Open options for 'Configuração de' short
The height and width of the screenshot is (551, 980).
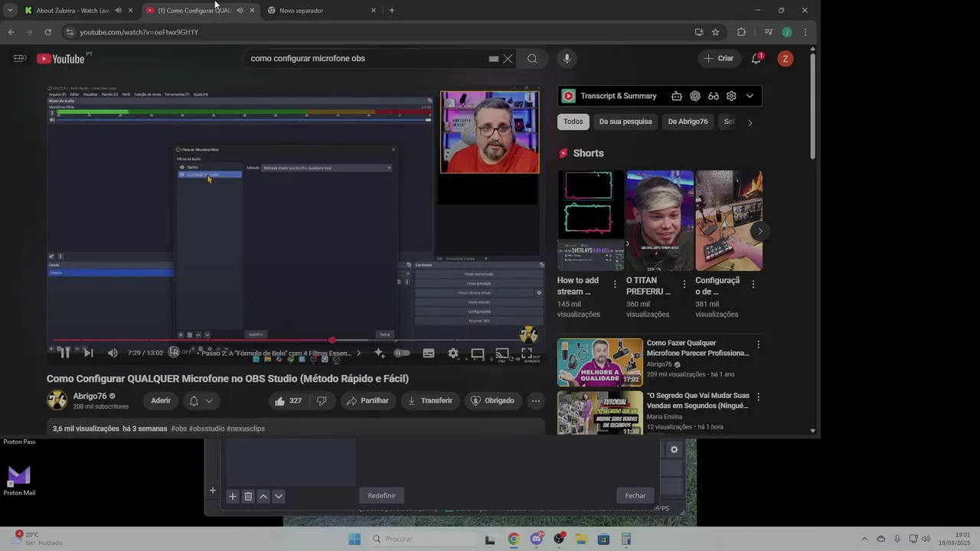[x=753, y=284]
